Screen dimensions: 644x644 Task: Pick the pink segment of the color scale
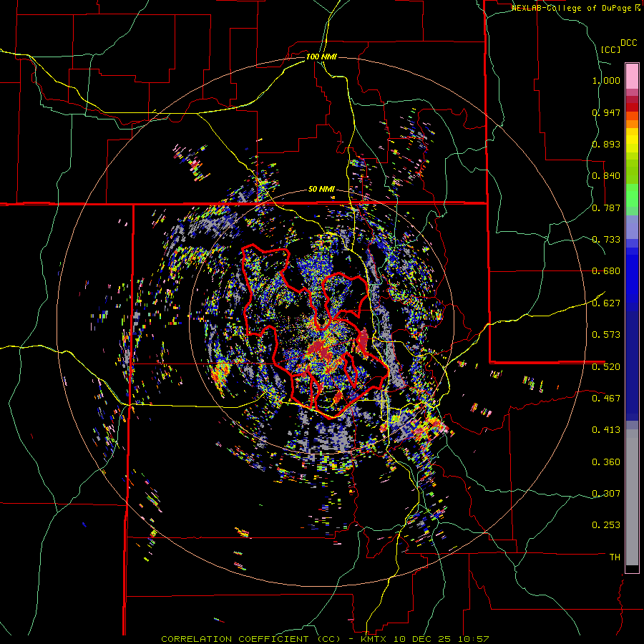[632, 77]
